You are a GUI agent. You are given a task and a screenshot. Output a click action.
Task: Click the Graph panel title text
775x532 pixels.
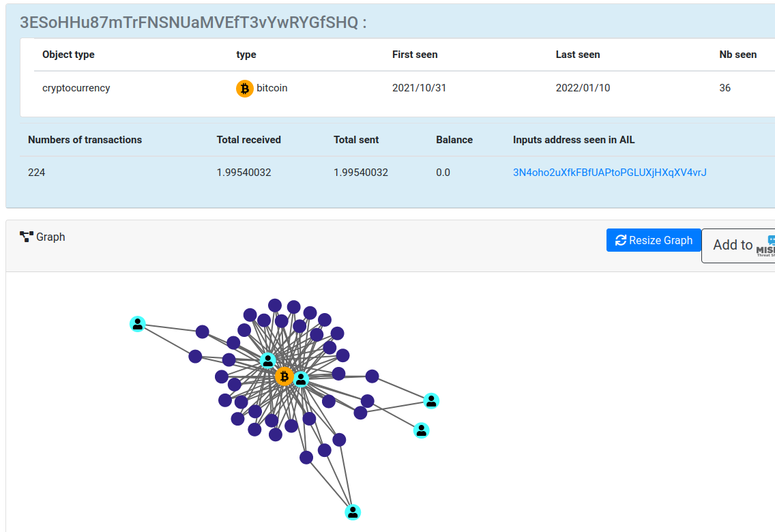[50, 237]
